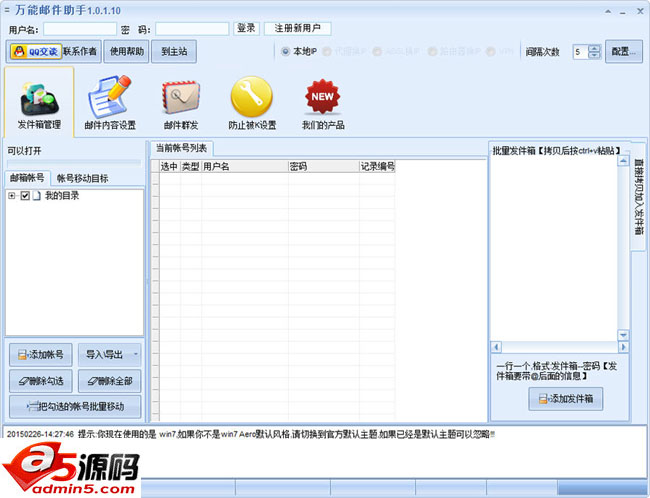Open the 邮件群发 section
This screenshot has width=650, height=498.
pos(181,102)
